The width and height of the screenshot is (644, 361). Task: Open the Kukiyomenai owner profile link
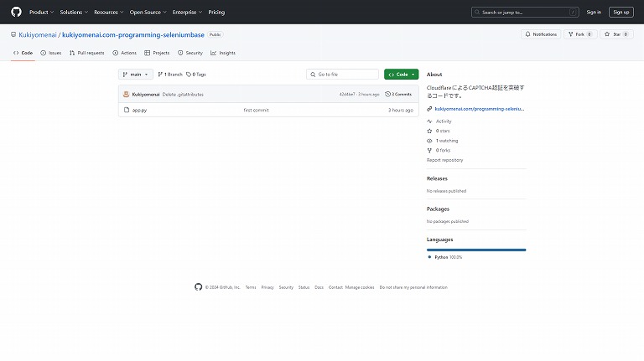point(38,35)
